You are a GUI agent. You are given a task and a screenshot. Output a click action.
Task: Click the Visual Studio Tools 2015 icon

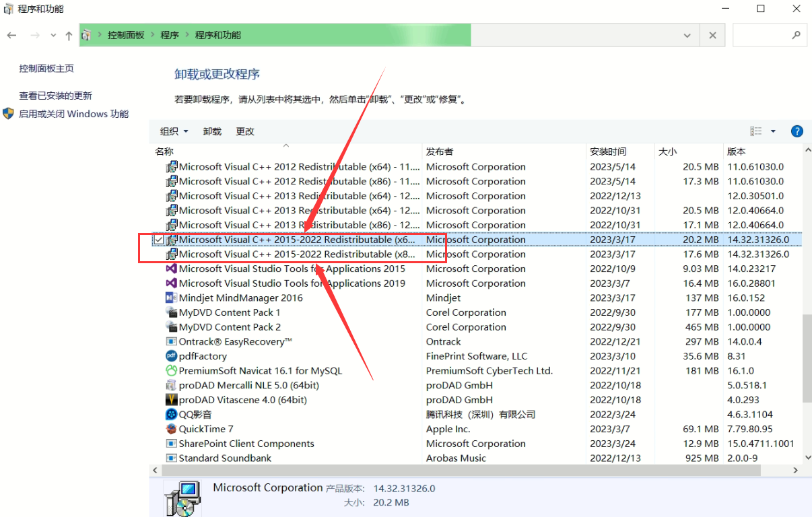point(172,269)
